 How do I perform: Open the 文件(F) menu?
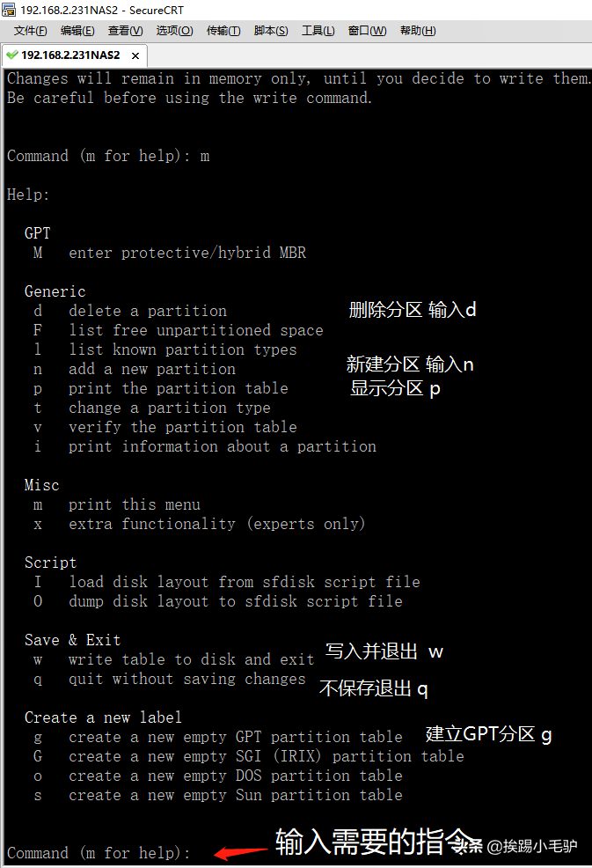tap(30, 31)
